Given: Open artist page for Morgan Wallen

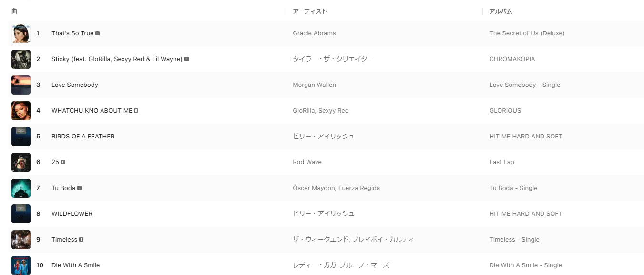Looking at the screenshot, I should pos(314,85).
